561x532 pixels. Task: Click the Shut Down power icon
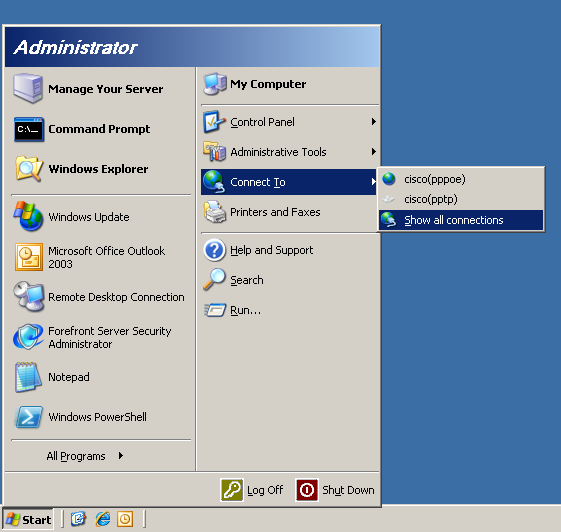click(x=307, y=490)
